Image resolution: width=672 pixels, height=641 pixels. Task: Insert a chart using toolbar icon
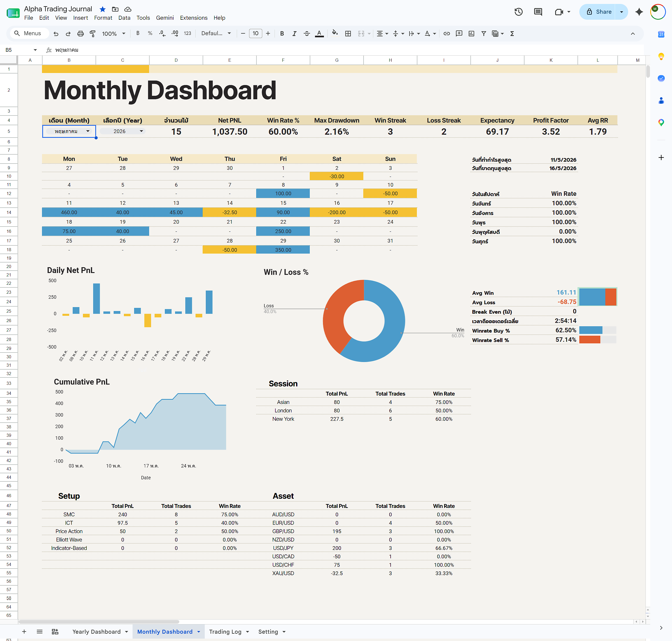tap(471, 34)
